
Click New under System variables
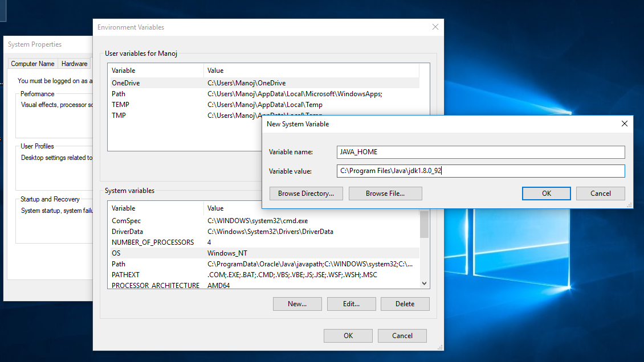click(x=297, y=304)
